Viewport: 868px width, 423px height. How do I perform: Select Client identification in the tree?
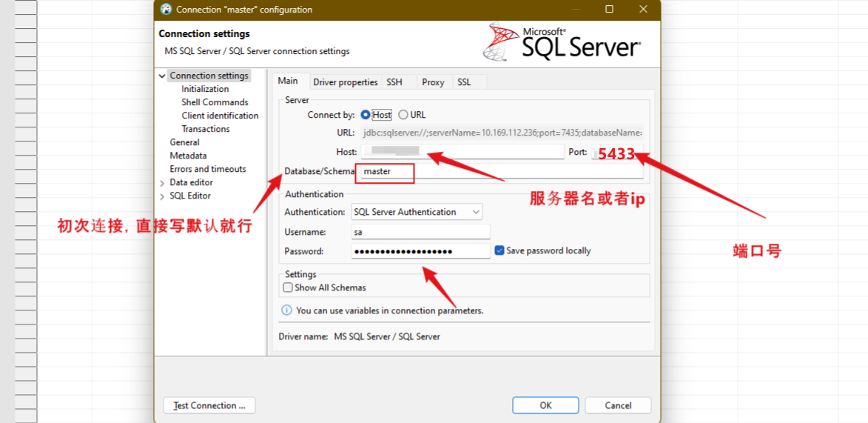tap(220, 116)
